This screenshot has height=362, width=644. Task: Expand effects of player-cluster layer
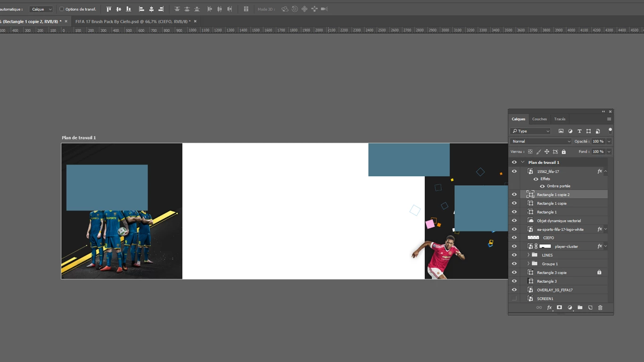[x=606, y=247]
